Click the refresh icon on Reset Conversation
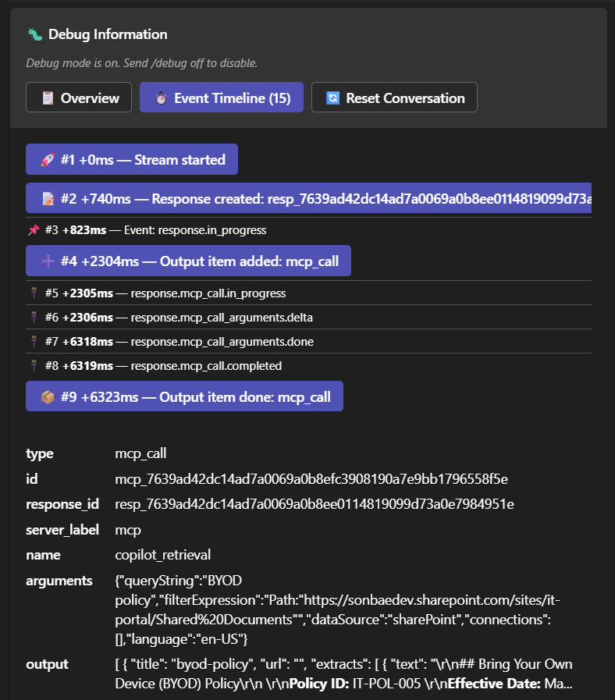The height and width of the screenshot is (700, 615). (x=332, y=98)
